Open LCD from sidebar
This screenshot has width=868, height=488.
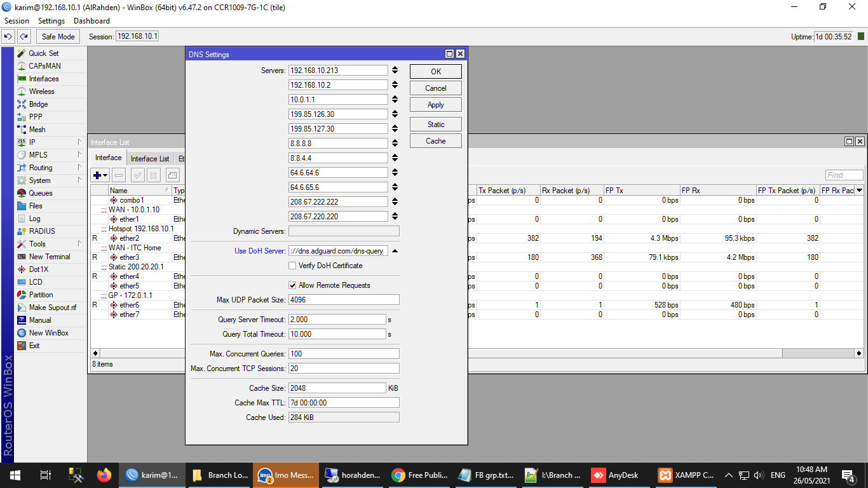click(36, 282)
